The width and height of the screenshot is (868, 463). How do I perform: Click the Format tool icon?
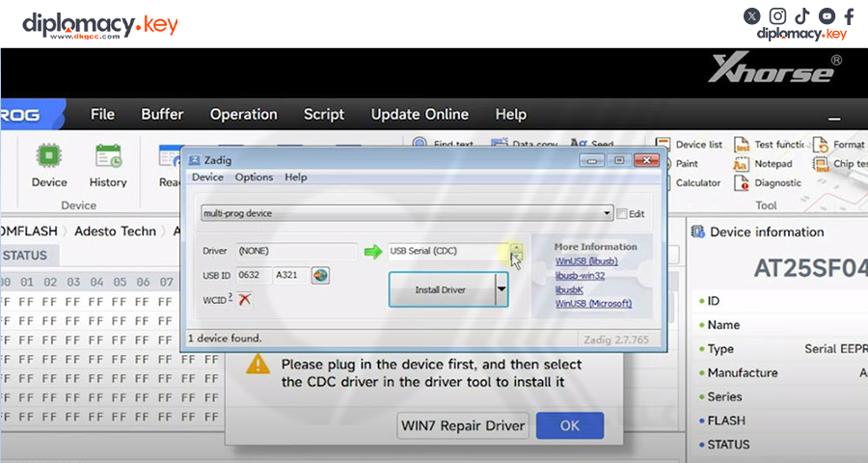tap(820, 145)
